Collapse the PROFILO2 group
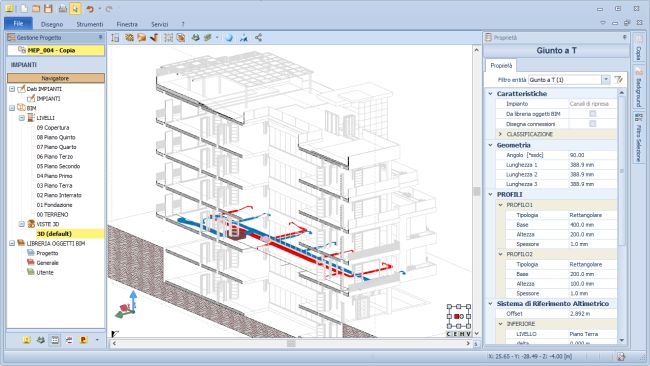The width and height of the screenshot is (650, 366). click(x=500, y=254)
